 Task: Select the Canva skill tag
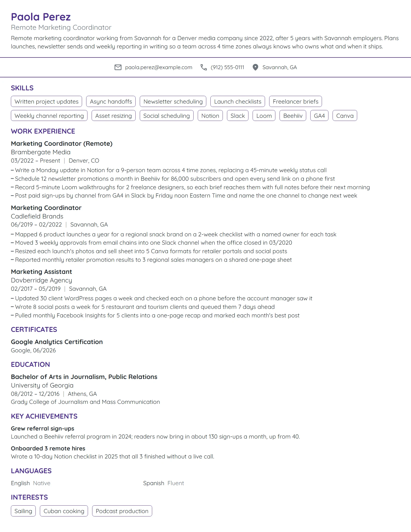coord(345,116)
